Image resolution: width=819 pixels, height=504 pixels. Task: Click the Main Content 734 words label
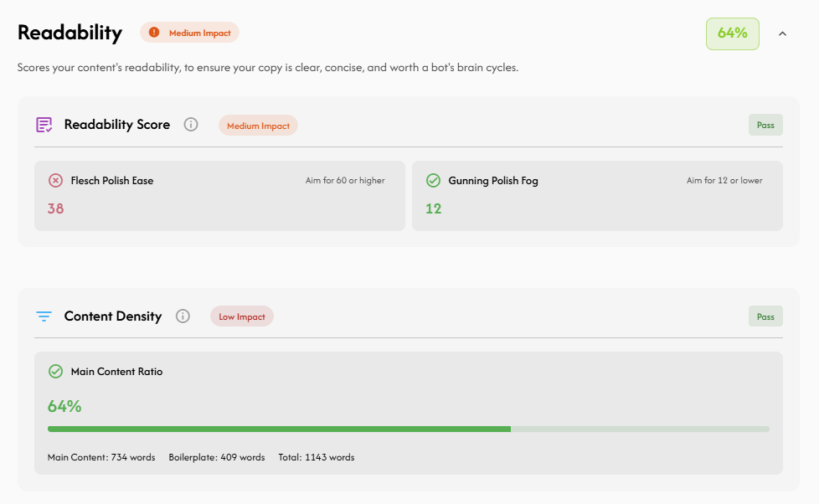click(x=101, y=457)
